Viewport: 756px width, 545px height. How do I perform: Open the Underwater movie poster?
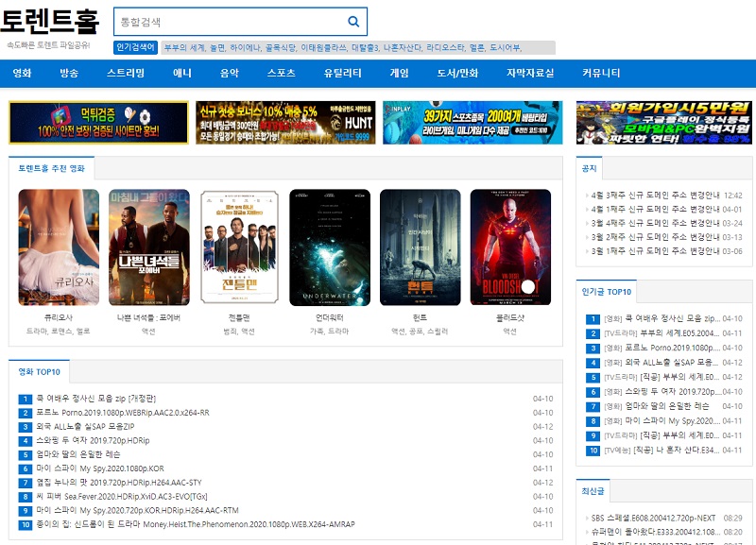coord(330,247)
